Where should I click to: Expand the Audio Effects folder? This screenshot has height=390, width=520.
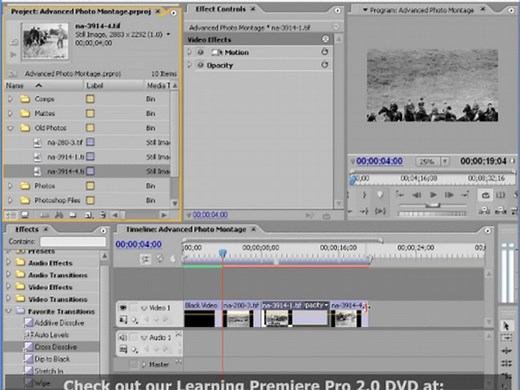tap(9, 263)
